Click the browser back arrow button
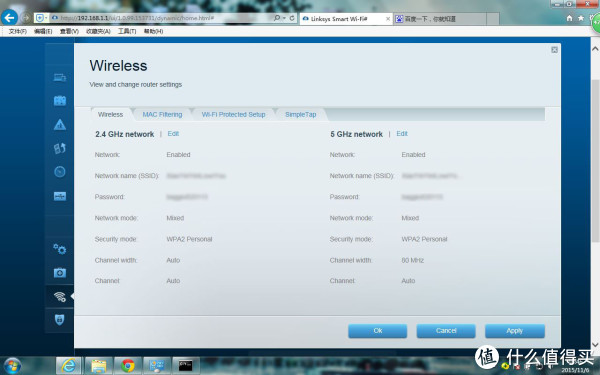600x375 pixels. click(x=10, y=17)
